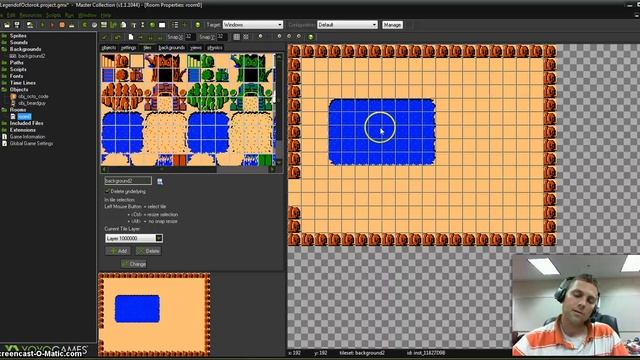
Task: Click the room overview minimap thumbnail
Action: click(154, 314)
